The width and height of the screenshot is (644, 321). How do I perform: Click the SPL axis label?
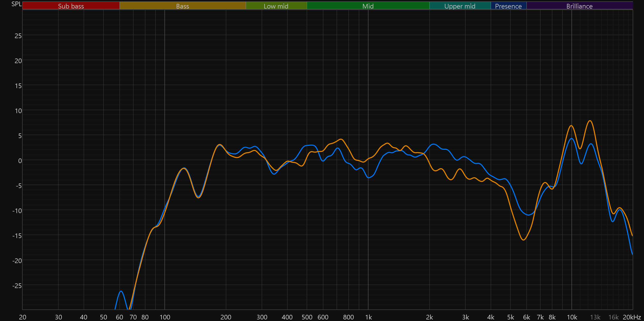point(16,4)
